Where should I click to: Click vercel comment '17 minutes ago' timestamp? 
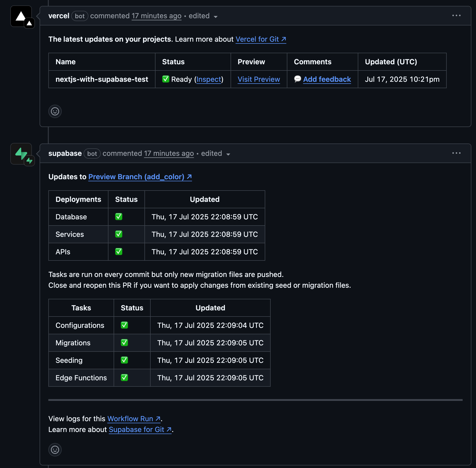[157, 16]
